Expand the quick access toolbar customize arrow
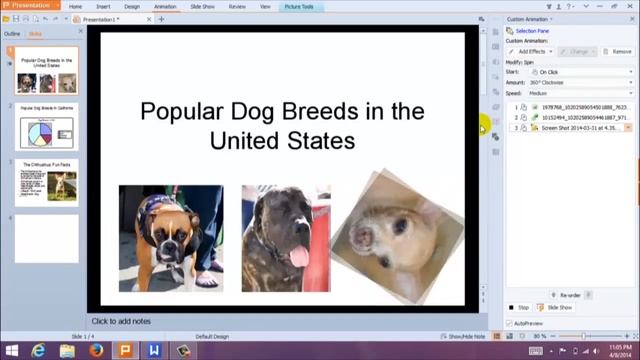 tap(66, 19)
